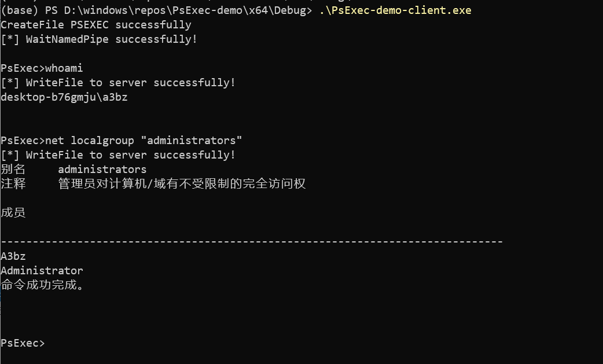
Task: Click the .\PsExec-demo-client.exe command text
Action: point(395,10)
